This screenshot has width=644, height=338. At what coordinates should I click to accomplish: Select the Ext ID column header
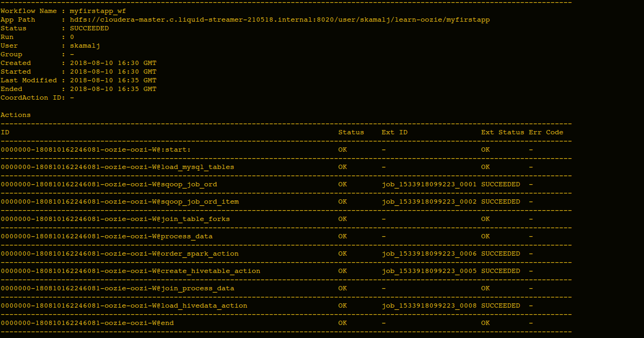[x=394, y=132]
